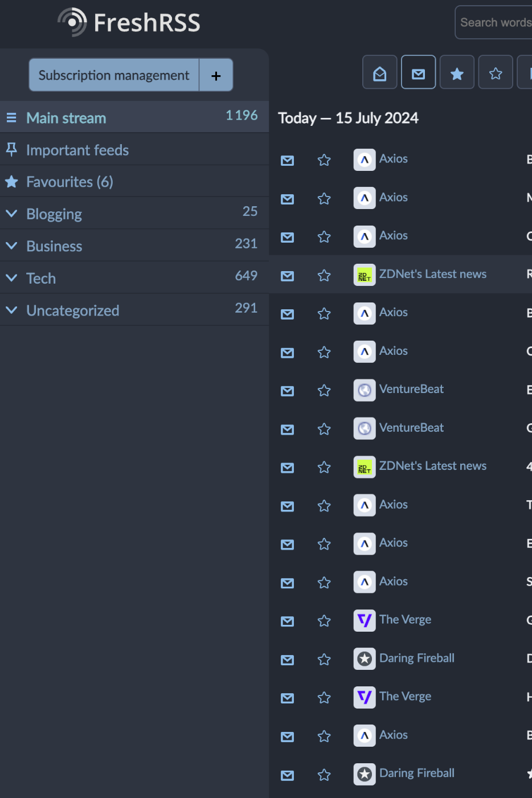Open The Verge feed icon in first Verge row
532x798 pixels.
coord(365,620)
